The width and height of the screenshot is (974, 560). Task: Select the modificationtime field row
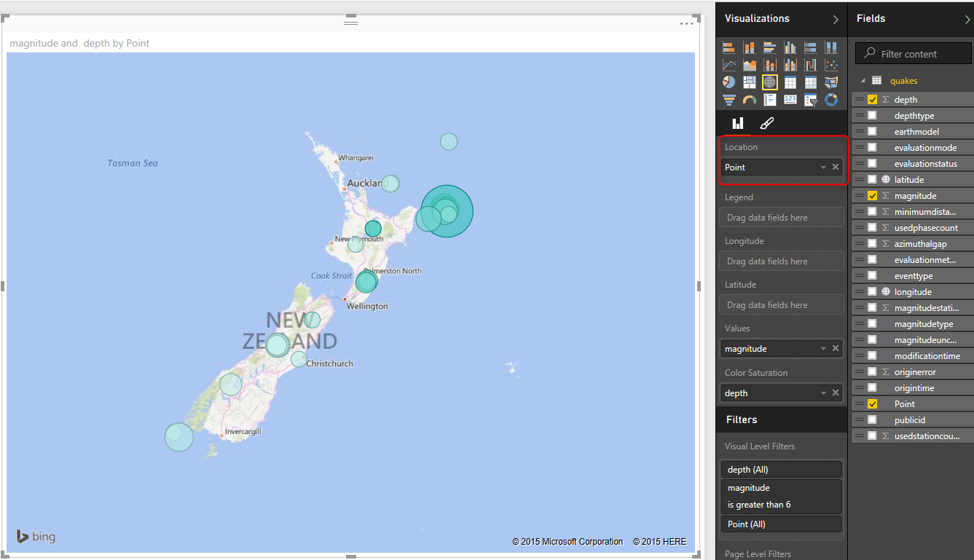[x=912, y=356]
